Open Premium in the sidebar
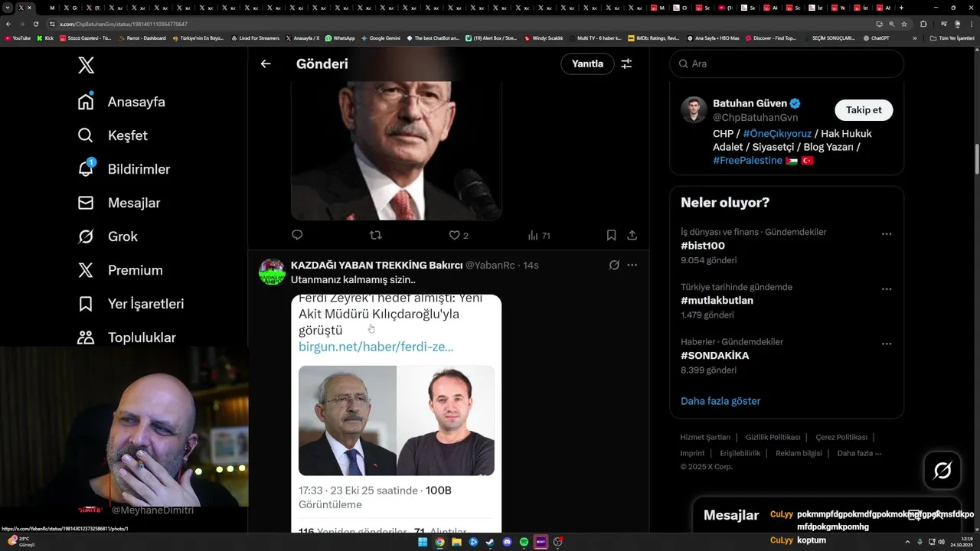 click(120, 270)
